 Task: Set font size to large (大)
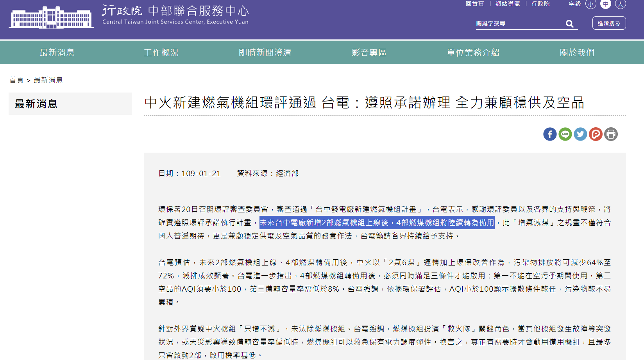coord(620,4)
